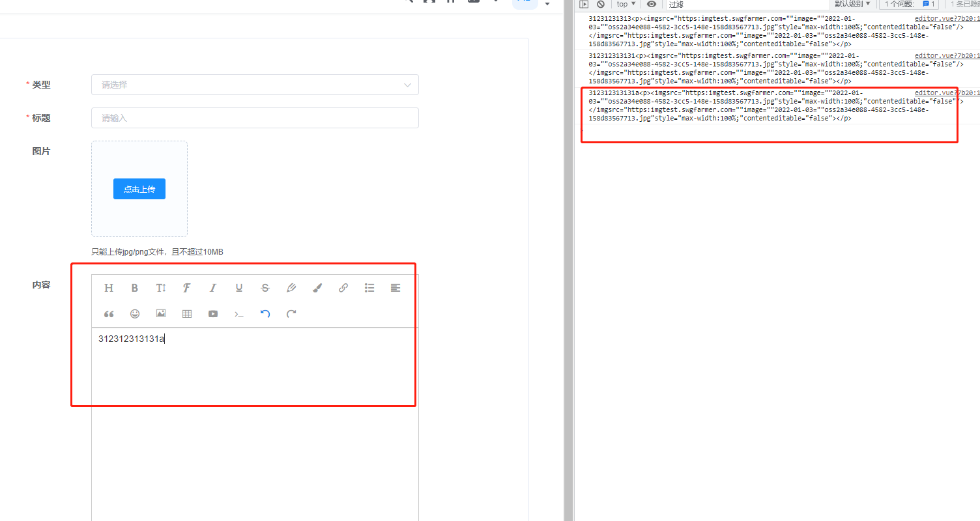Open the background color brush tool

(317, 288)
